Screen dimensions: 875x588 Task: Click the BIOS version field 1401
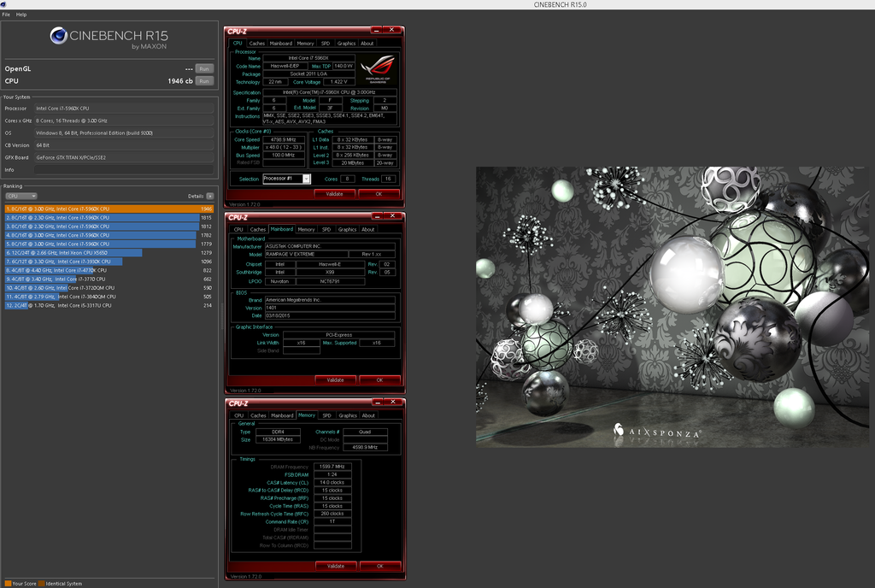(330, 308)
